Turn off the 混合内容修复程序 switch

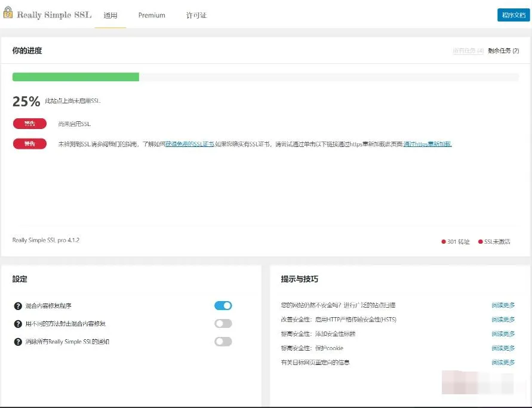223,305
